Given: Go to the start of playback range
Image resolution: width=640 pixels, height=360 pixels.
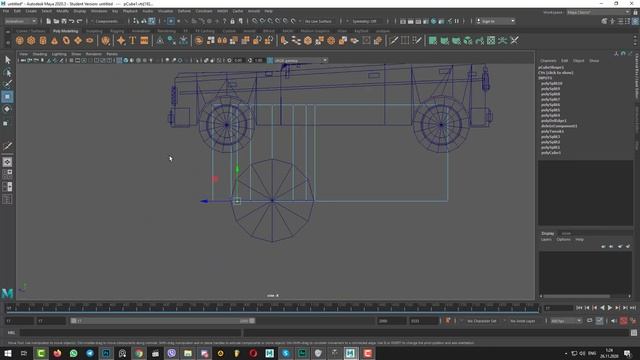Looking at the screenshot, I should click(579, 308).
